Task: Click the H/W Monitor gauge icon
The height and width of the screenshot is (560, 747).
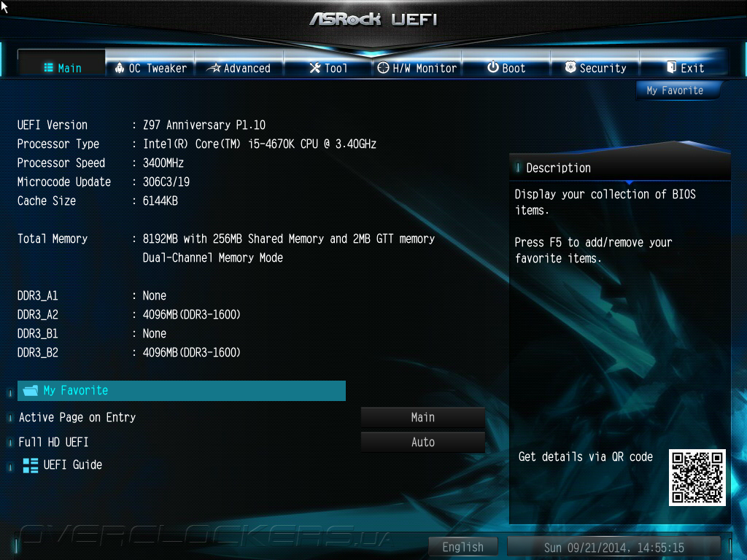Action: point(383,68)
